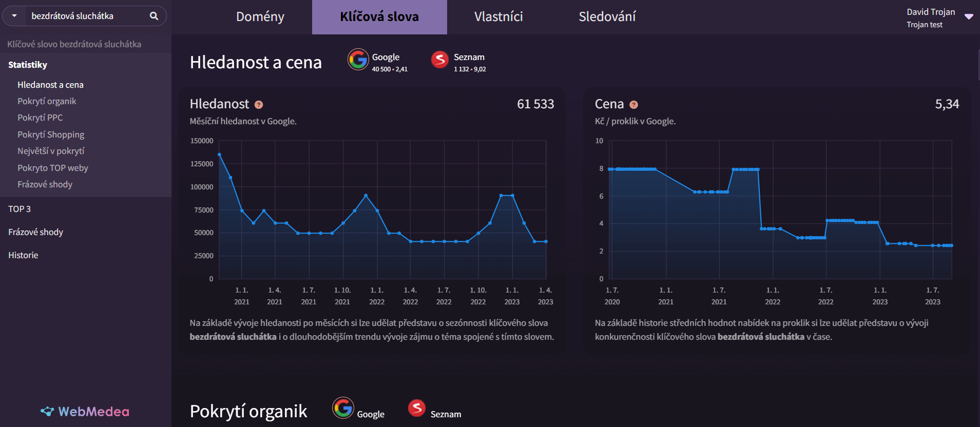The image size is (980, 427).
Task: Open the Vlastníci tab
Action: pos(498,17)
